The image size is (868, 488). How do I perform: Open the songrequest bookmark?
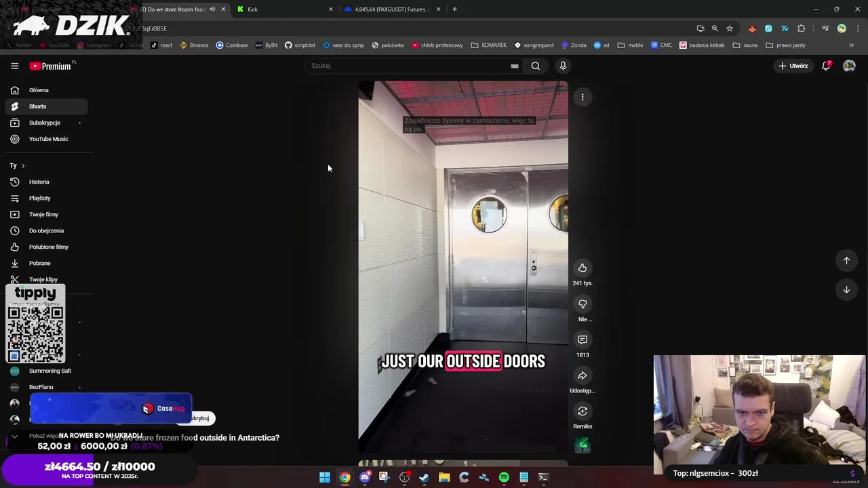(534, 45)
